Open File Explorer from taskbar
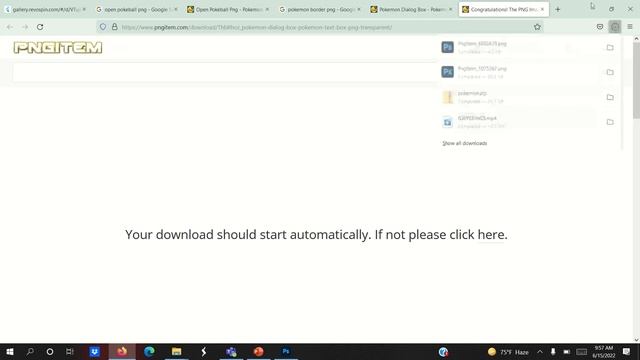 click(x=176, y=351)
